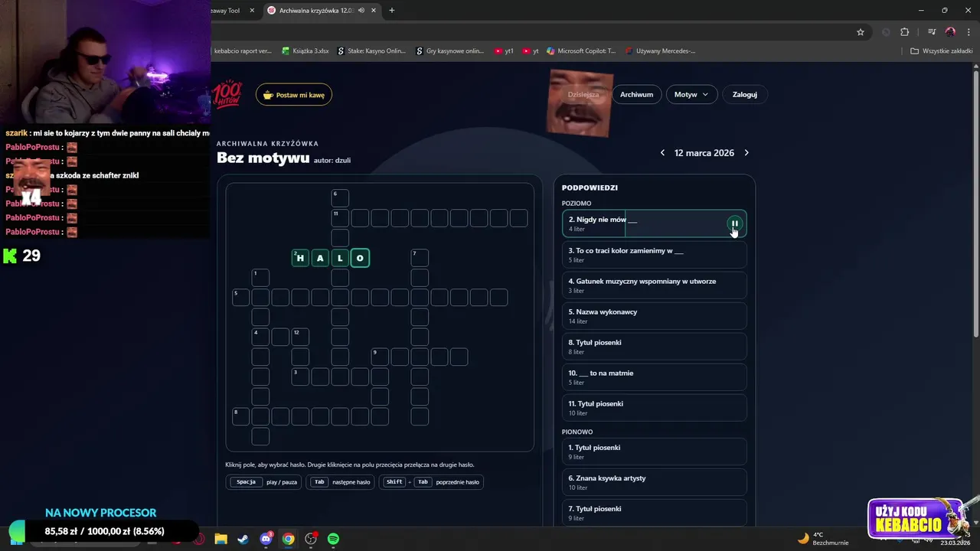Click crossword cell numbered 11
Viewport: 980px width, 551px height.
coord(340,218)
